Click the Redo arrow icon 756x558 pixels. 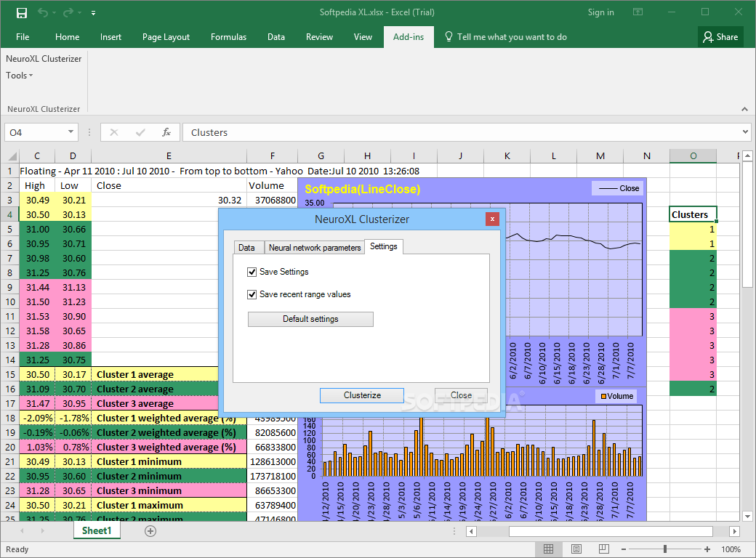[68, 12]
